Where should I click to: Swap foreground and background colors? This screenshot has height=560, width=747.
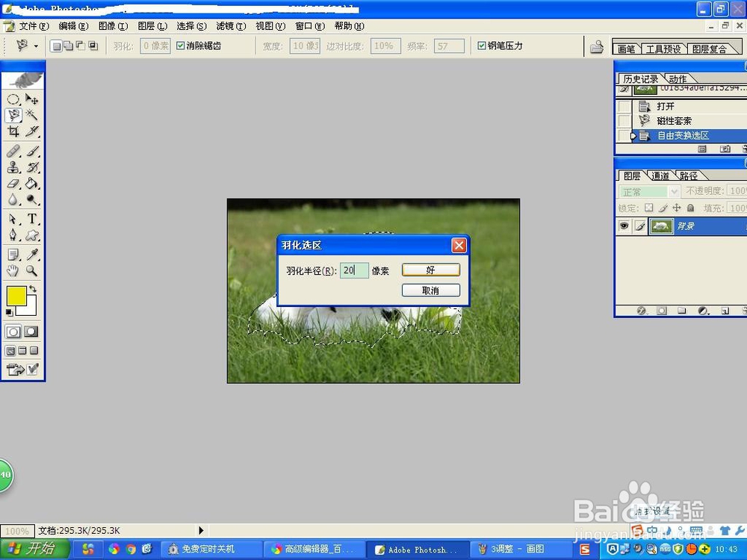click(32, 289)
